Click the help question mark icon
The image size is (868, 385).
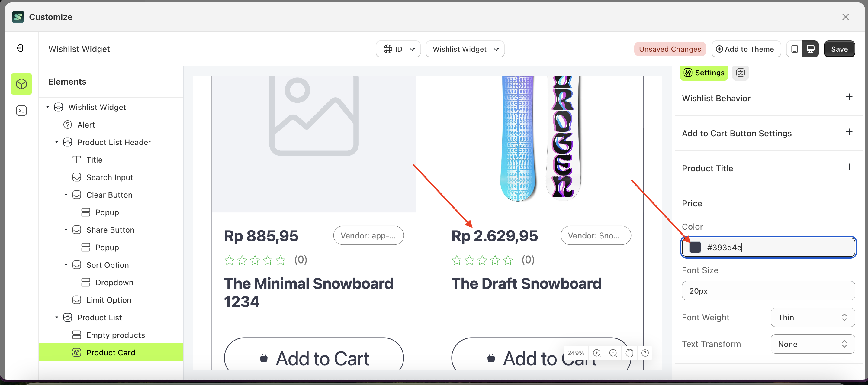coord(645,353)
